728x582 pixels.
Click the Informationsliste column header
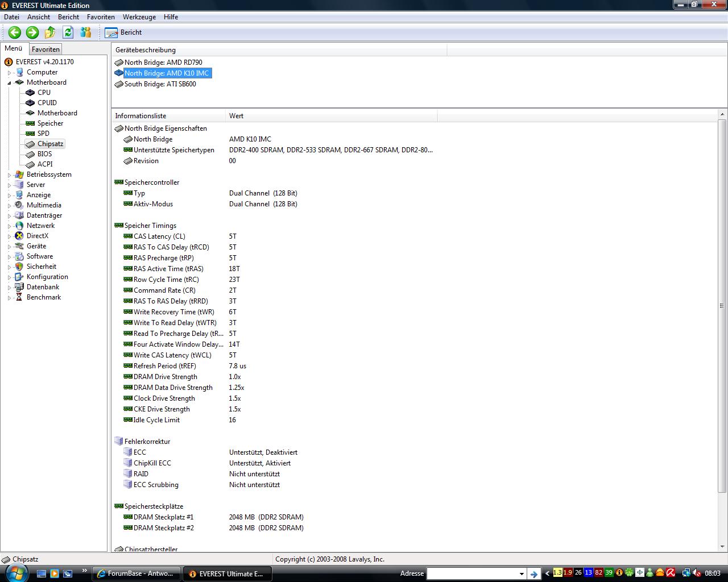click(168, 116)
